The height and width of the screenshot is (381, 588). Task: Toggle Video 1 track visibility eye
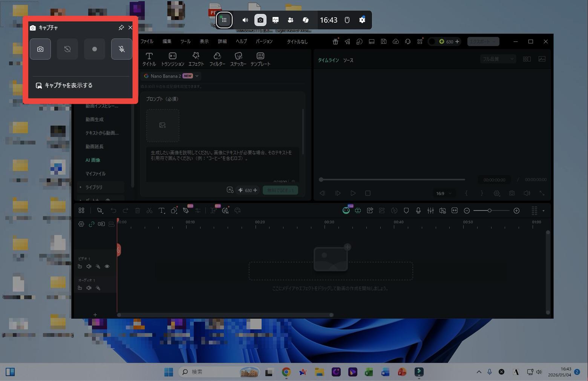pyautogui.click(x=107, y=266)
